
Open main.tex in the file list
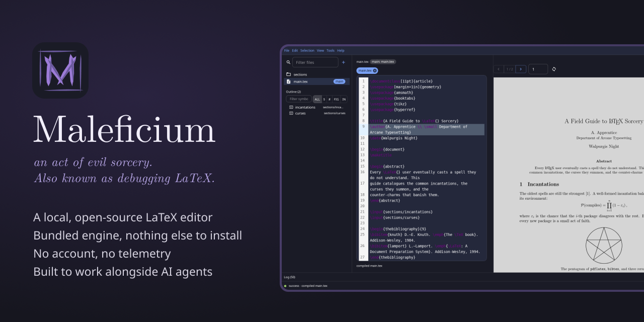coord(316,82)
